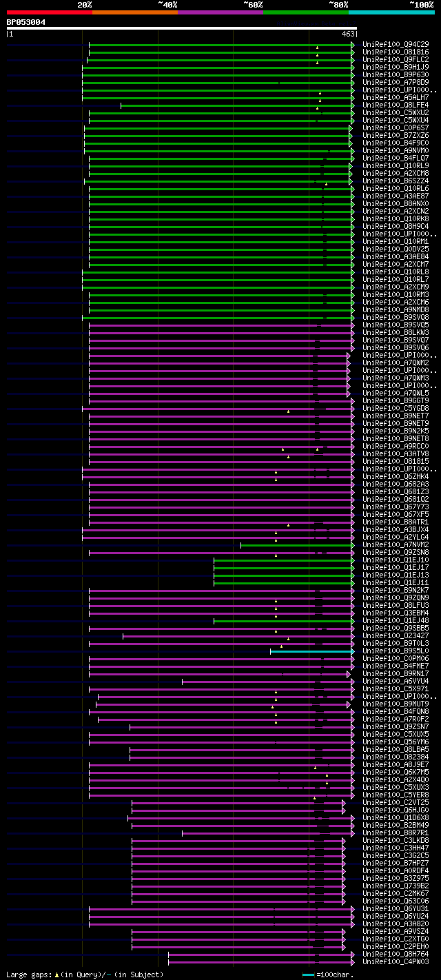Select the UniRef100_Q8H9C4 label
441x980 pixels.
396,227
